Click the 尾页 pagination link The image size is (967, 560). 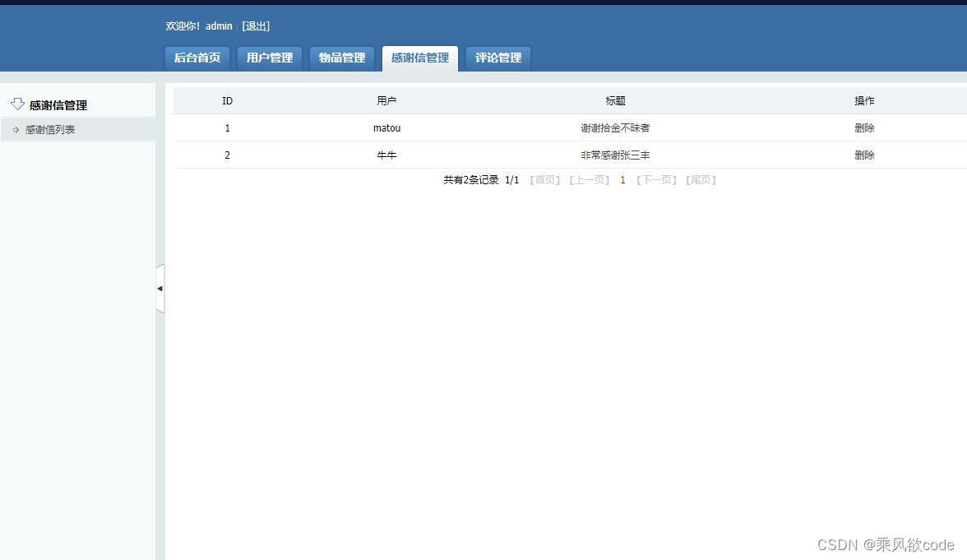pos(701,179)
